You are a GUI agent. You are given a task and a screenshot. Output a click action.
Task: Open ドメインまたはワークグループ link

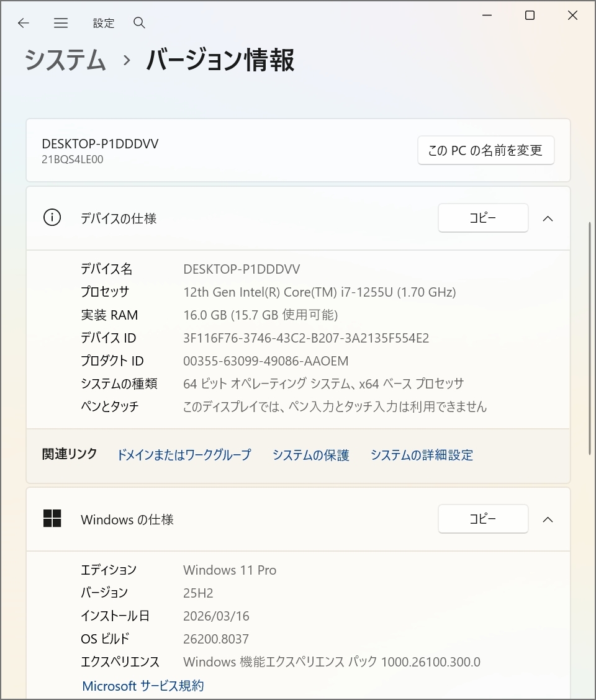tap(184, 455)
